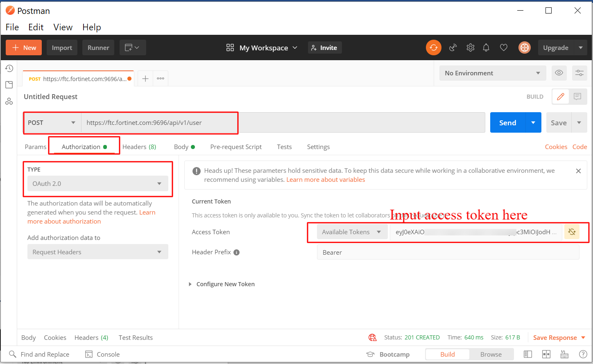Open the View menu
The image size is (593, 364).
63,27
